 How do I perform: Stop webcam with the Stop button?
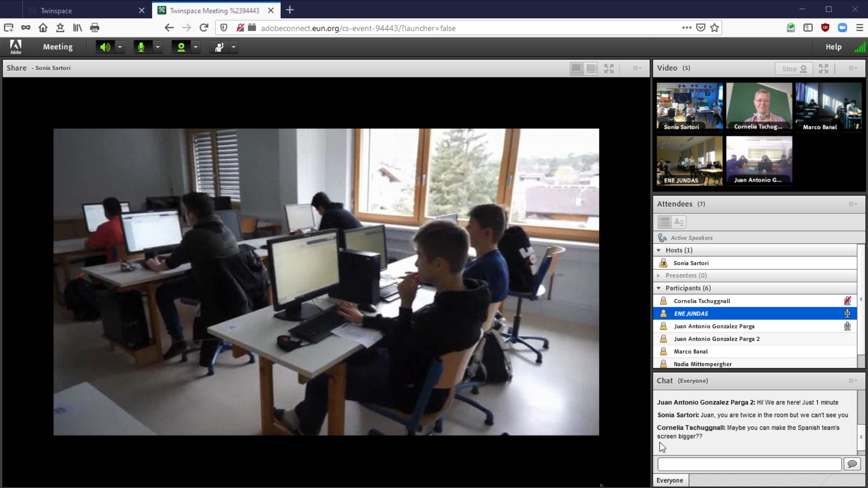tap(794, 69)
